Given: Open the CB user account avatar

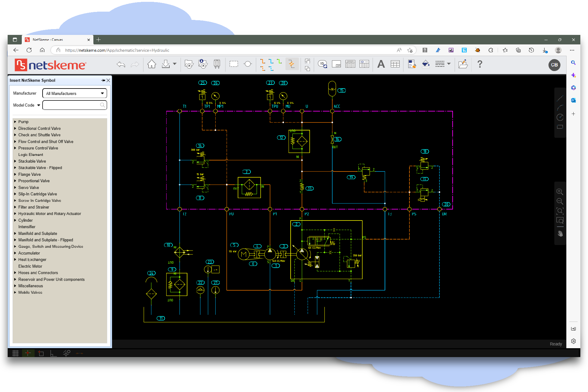Looking at the screenshot, I should point(554,65).
